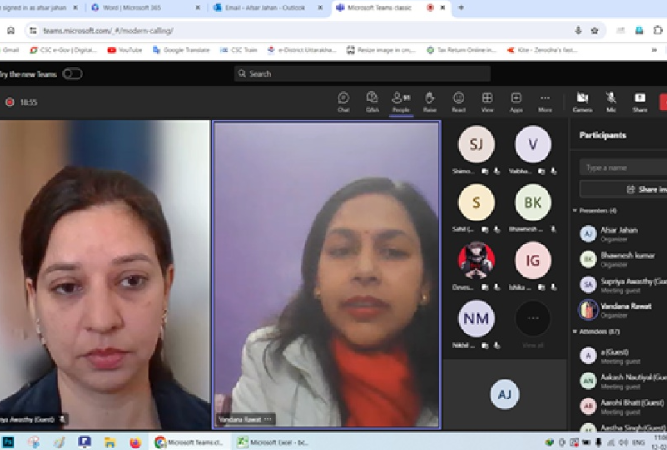Collapse the Presenters section in Participants

tap(576, 211)
